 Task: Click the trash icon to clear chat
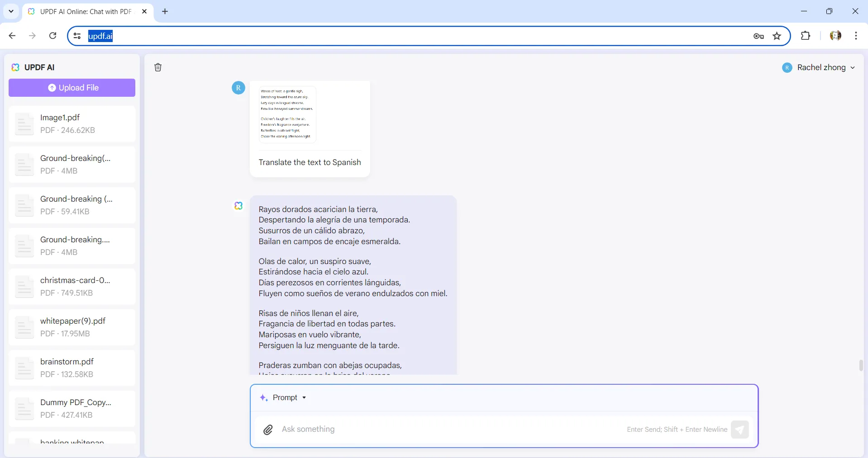click(x=158, y=67)
